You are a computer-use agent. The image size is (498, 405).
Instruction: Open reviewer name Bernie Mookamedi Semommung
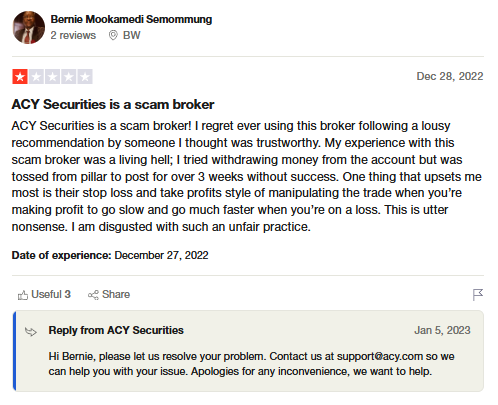(x=131, y=19)
